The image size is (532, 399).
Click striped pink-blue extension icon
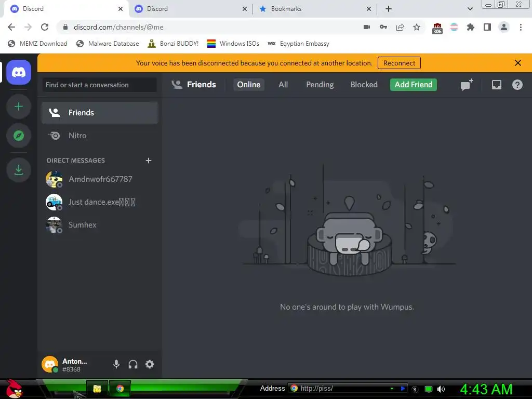[454, 27]
